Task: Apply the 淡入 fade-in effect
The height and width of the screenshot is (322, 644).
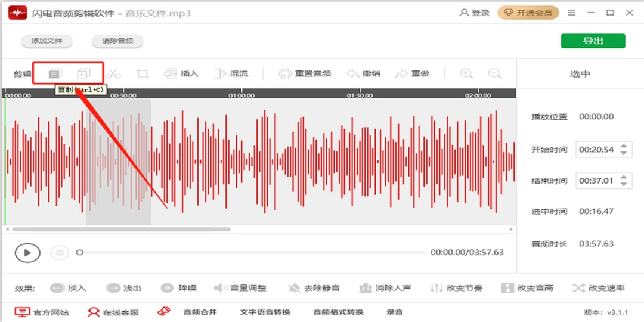Action: tap(68, 288)
